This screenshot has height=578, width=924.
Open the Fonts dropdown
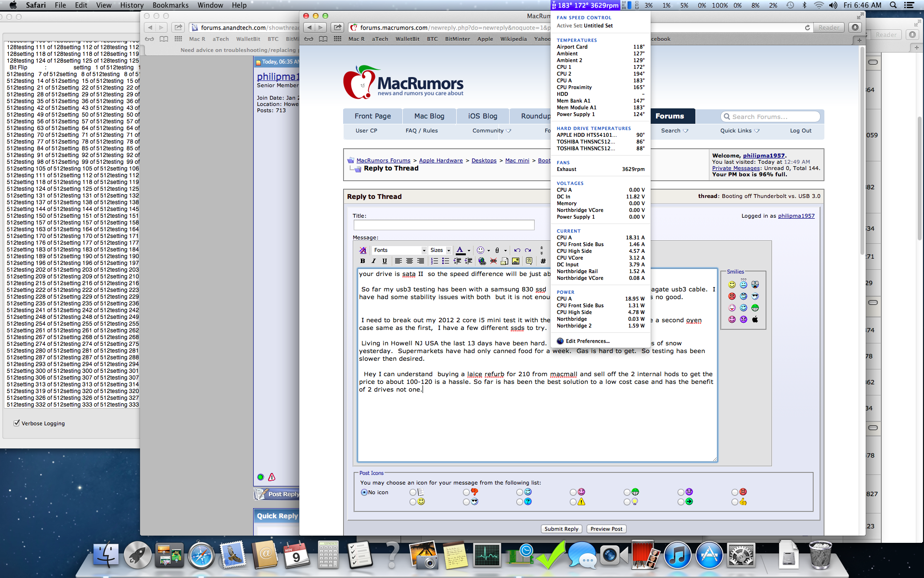(x=399, y=250)
